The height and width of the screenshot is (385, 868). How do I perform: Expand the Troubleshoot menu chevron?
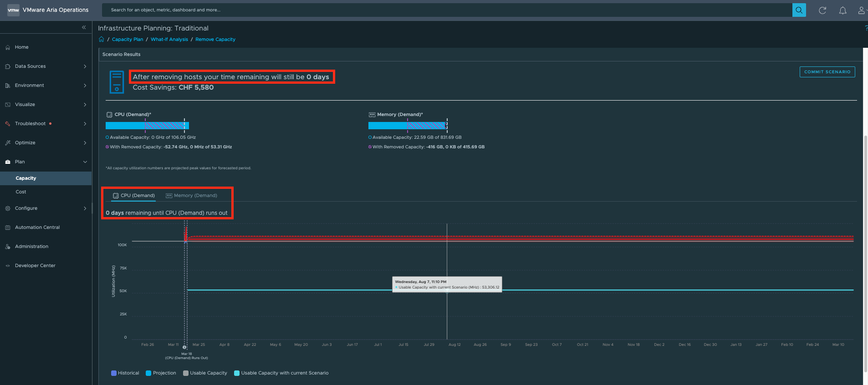pyautogui.click(x=85, y=124)
